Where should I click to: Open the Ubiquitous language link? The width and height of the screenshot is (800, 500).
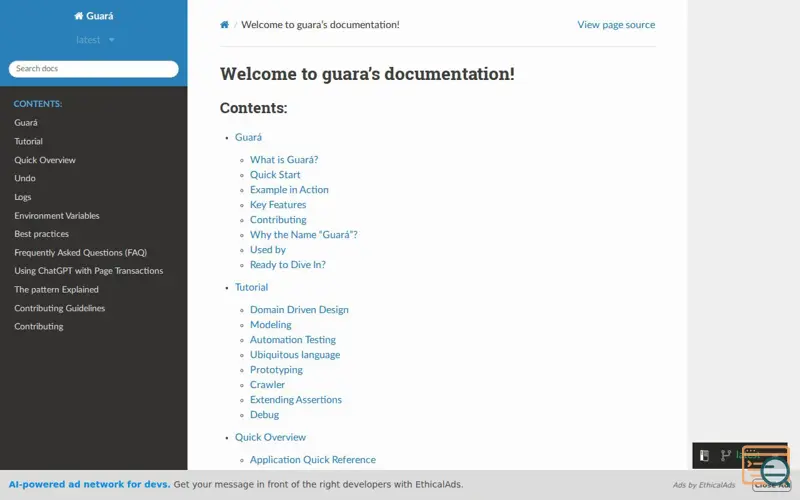295,355
